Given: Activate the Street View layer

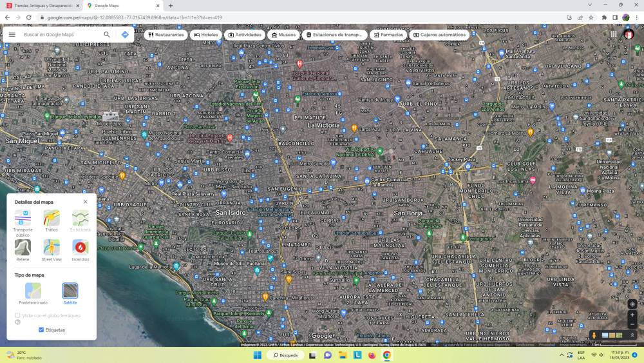Looking at the screenshot, I should 52,248.
